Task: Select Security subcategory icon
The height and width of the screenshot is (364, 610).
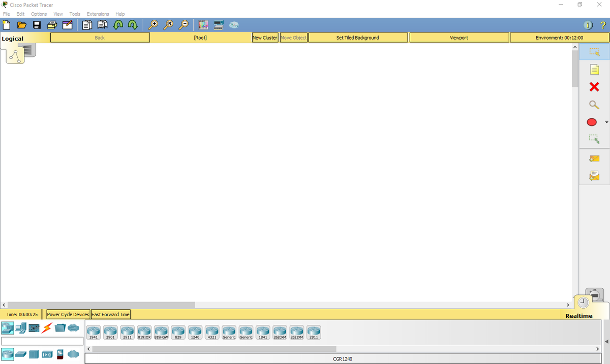Action: [x=60, y=354]
